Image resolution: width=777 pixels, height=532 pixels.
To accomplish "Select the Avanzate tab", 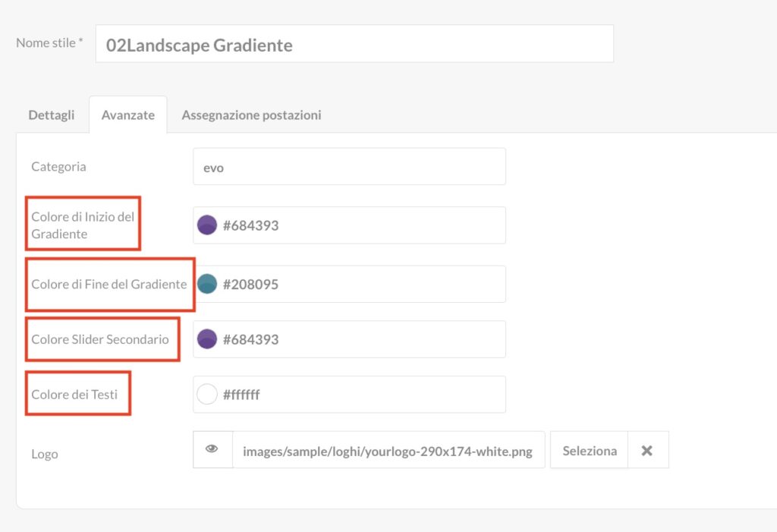I will [127, 115].
